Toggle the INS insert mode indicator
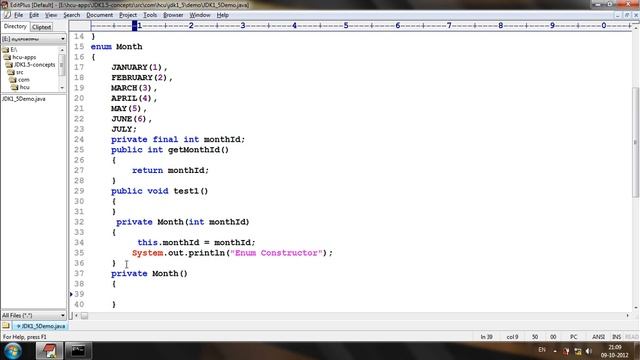The height and width of the screenshot is (360, 640). point(616,337)
